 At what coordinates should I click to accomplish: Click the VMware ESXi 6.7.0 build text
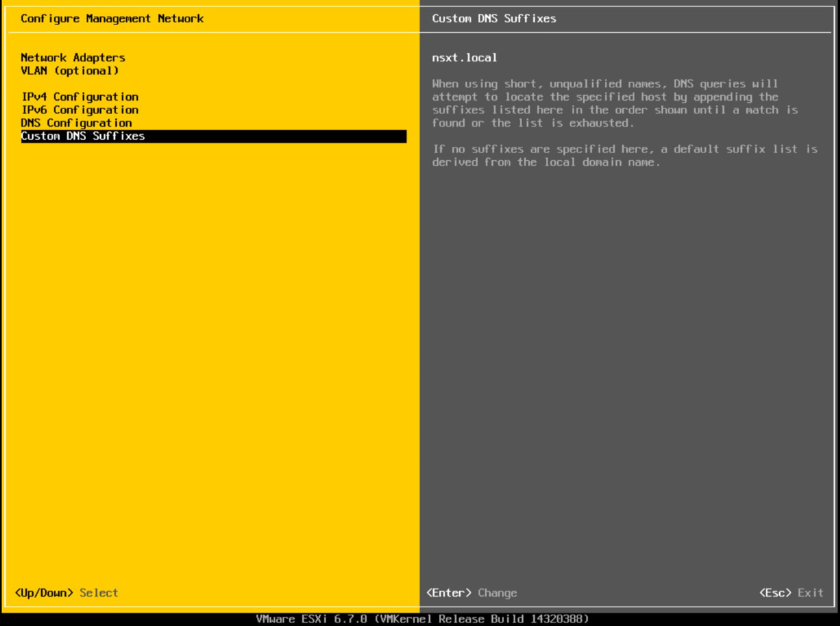click(x=422, y=619)
